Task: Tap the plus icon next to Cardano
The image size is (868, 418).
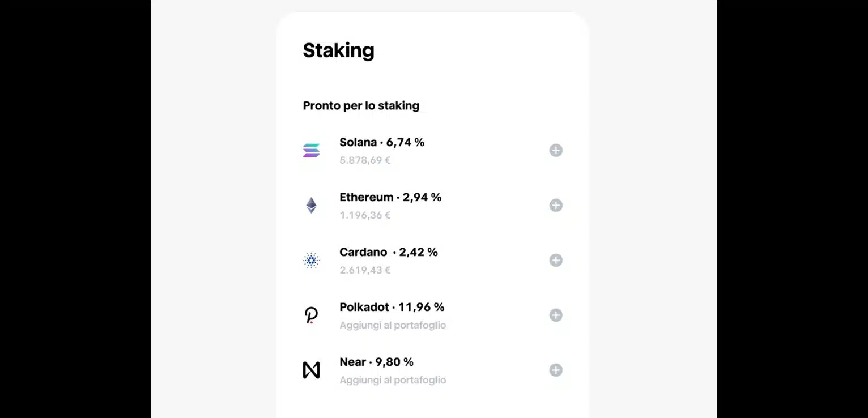Action: 556,260
